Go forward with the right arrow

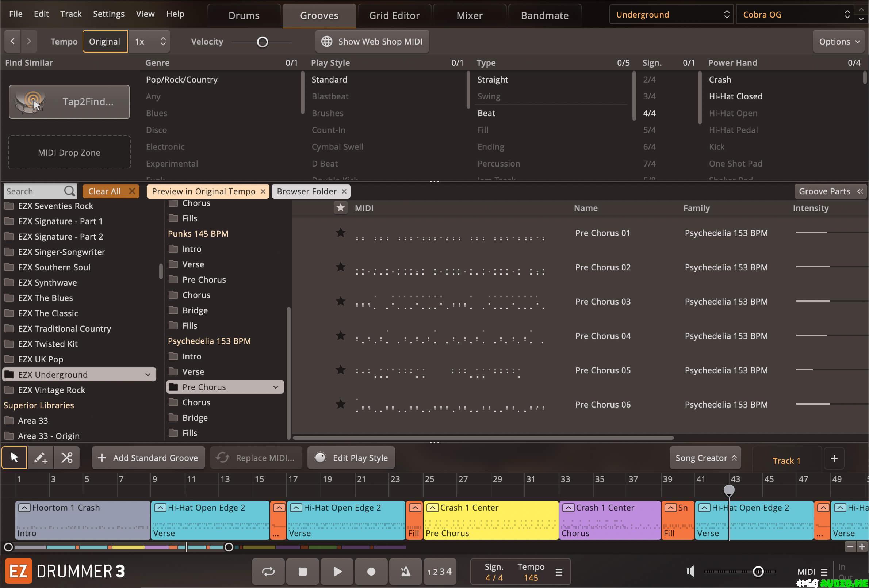[29, 41]
